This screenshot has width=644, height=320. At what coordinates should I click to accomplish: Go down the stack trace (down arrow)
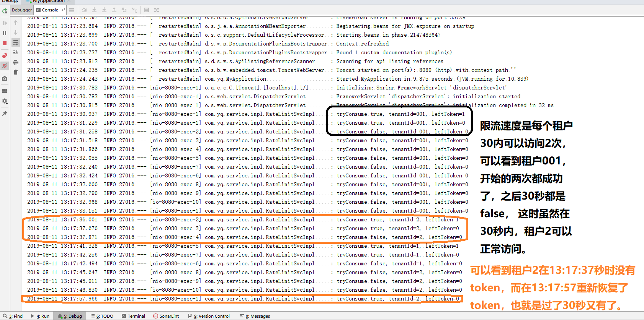[16, 32]
